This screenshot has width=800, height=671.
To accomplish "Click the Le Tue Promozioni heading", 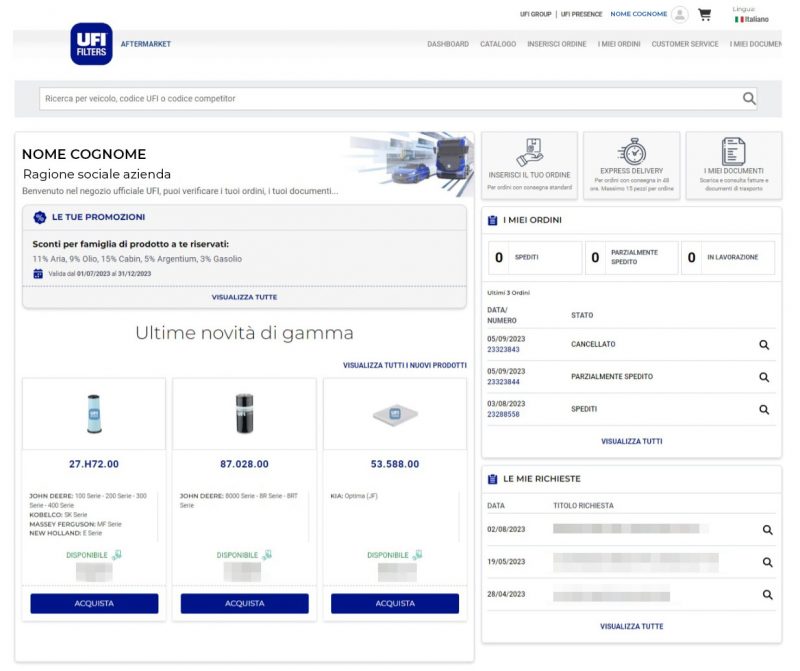I will [98, 217].
